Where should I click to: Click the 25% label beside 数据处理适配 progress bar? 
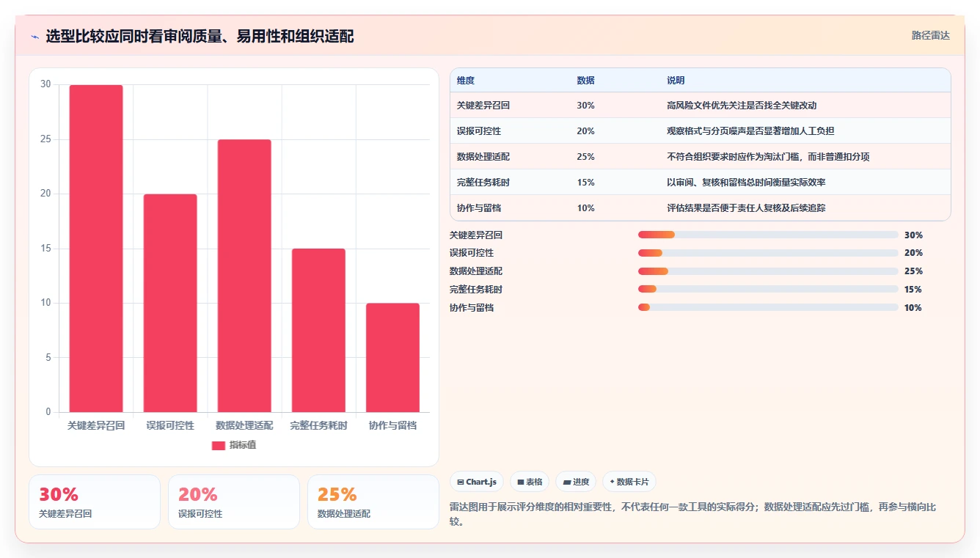tap(913, 271)
